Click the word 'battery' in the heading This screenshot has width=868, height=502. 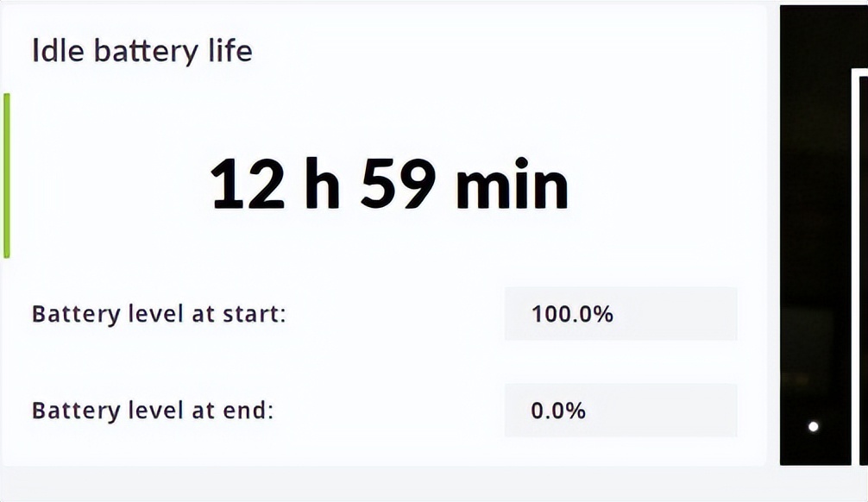coord(146,52)
